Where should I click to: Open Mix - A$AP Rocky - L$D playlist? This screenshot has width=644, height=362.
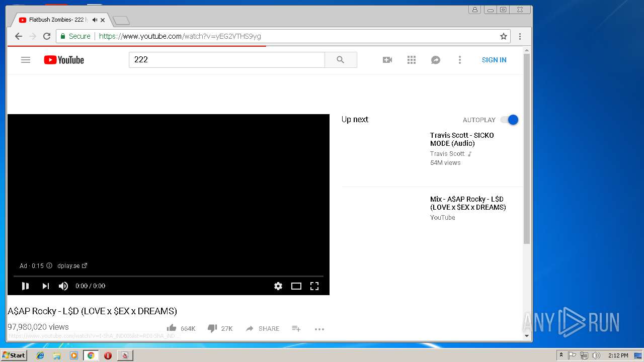pos(468,203)
